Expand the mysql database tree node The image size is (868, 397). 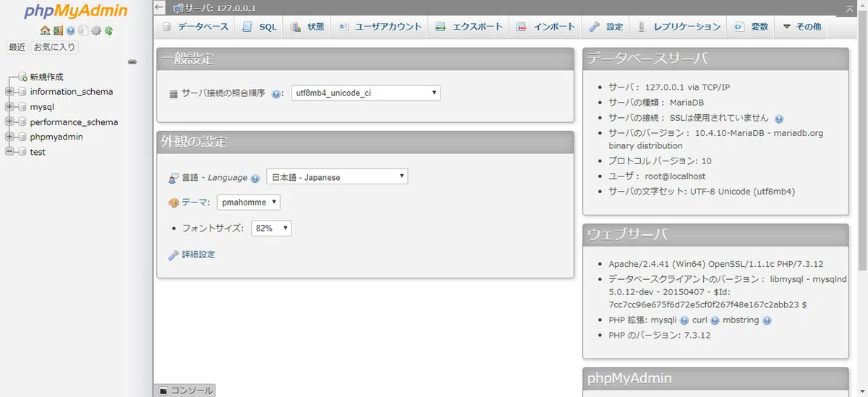pyautogui.click(x=9, y=107)
